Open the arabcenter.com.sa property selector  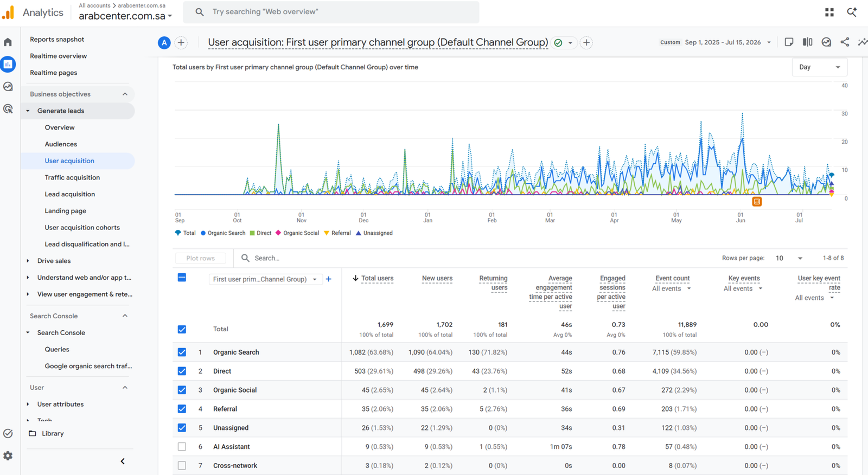[125, 16]
